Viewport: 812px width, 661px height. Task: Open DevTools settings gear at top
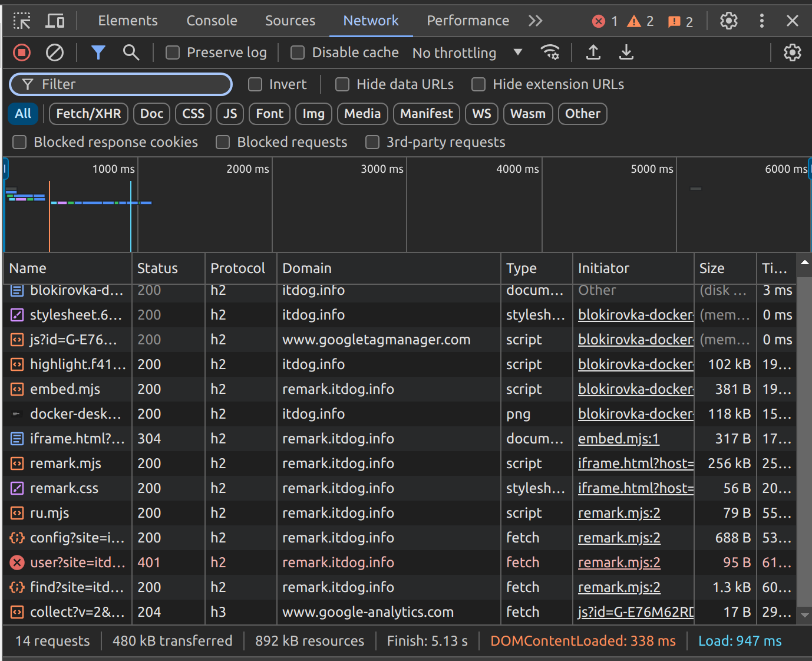coord(729,21)
